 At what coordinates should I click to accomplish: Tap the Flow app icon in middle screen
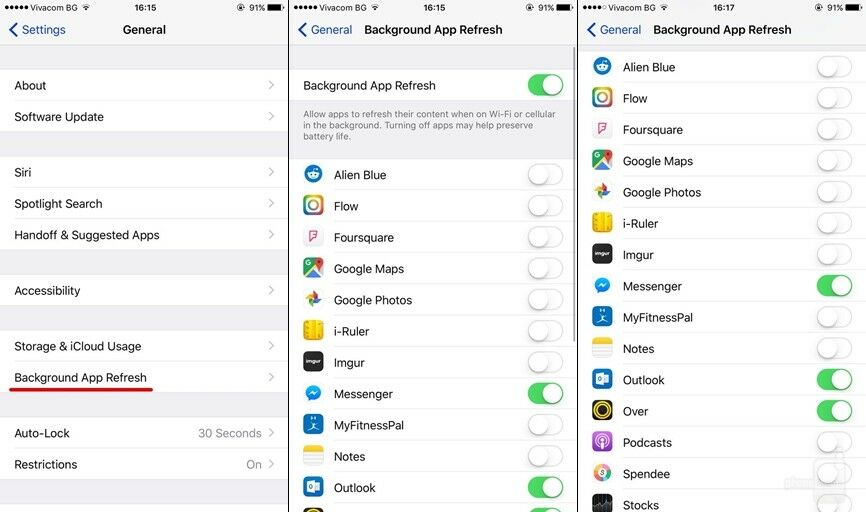(313, 205)
